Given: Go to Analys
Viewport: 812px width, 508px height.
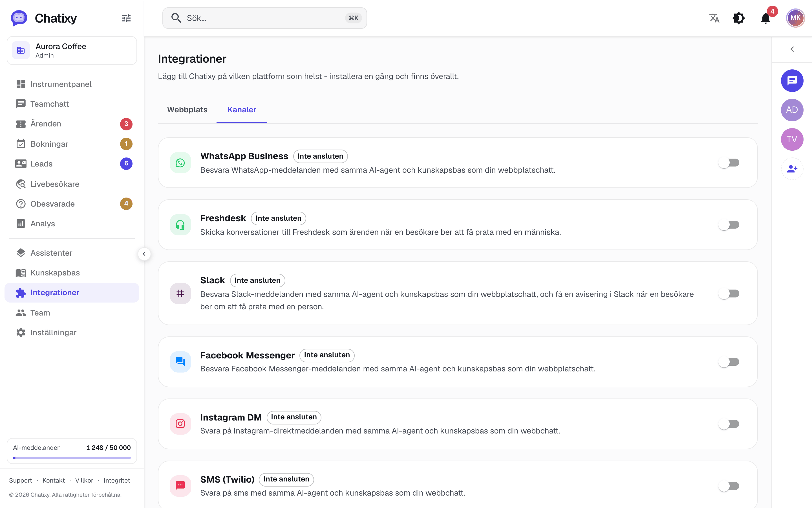Looking at the screenshot, I should 72,224.
